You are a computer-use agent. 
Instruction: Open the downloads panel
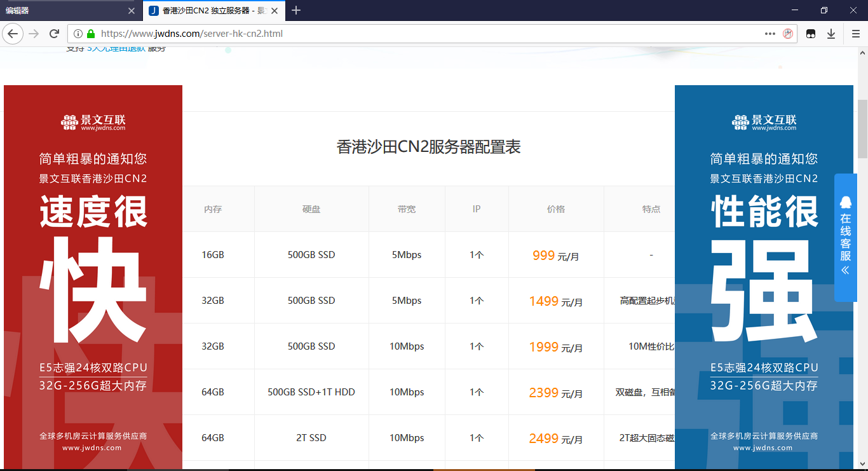[x=831, y=34]
